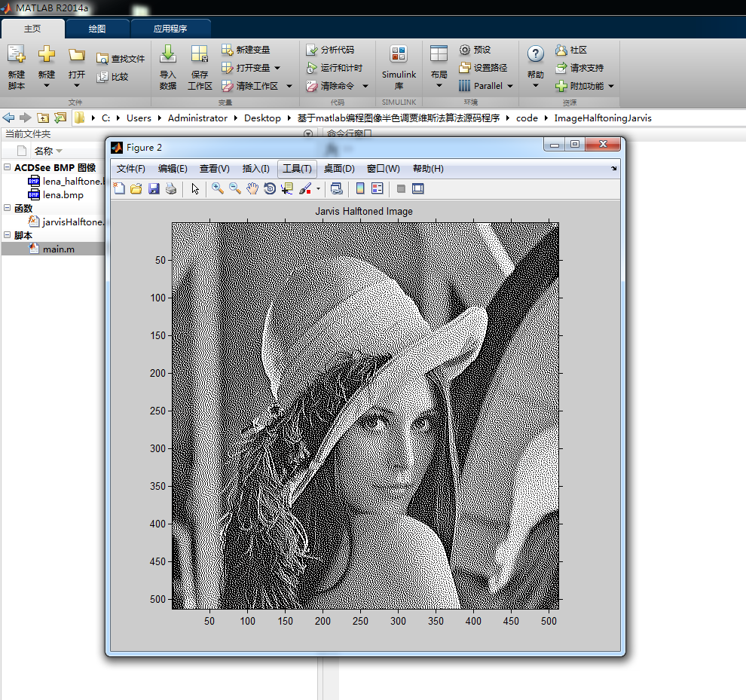
Task: Click Hide Plot Tools icon
Action: [401, 189]
